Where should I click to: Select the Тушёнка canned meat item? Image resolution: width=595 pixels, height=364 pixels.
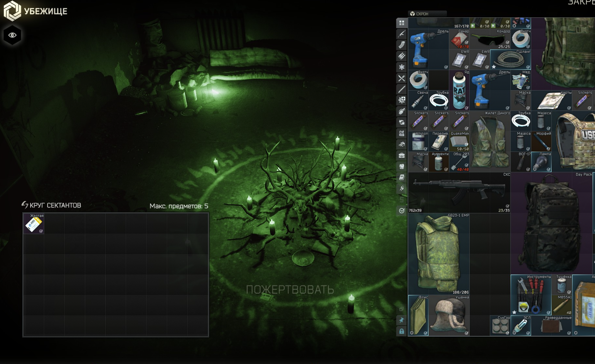562,285
